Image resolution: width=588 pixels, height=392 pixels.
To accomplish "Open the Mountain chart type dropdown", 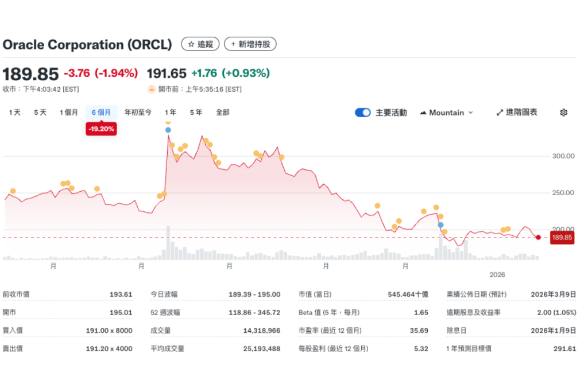I will click(446, 112).
